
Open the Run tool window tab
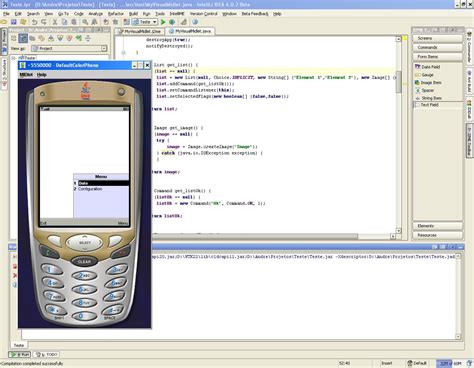point(20,354)
